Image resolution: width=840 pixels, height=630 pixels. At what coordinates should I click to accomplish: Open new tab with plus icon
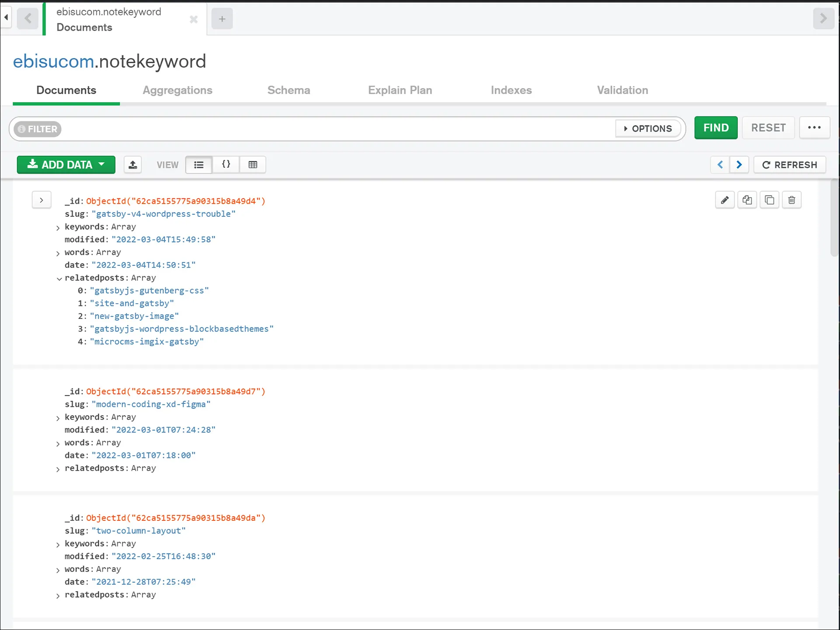222,19
